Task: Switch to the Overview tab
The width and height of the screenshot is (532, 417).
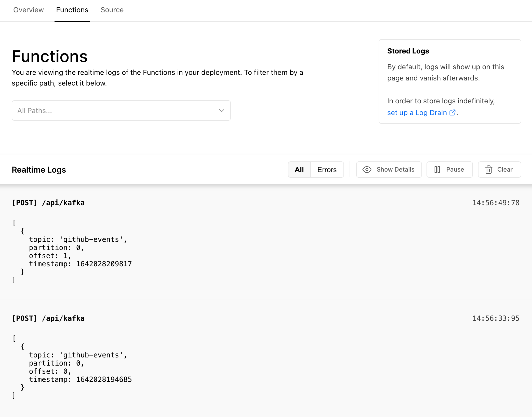Action: pyautogui.click(x=28, y=10)
